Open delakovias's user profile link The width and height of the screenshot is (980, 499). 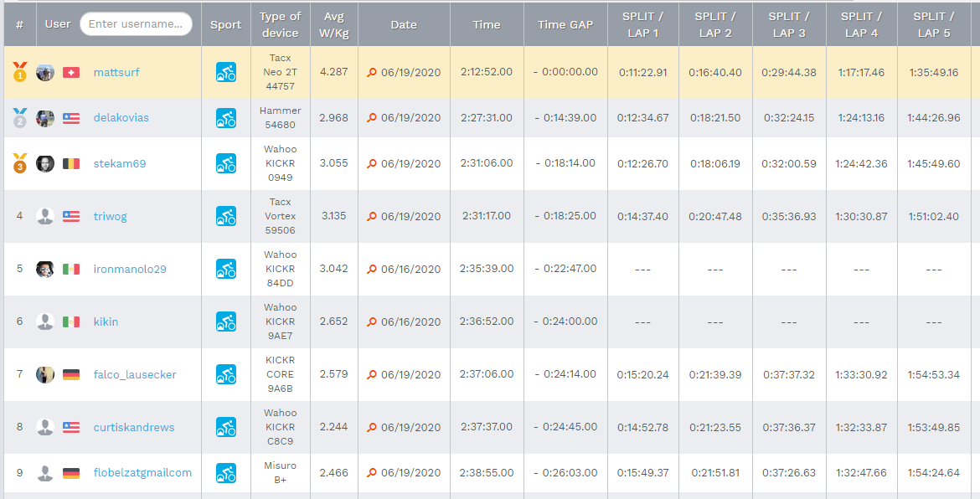click(x=121, y=117)
